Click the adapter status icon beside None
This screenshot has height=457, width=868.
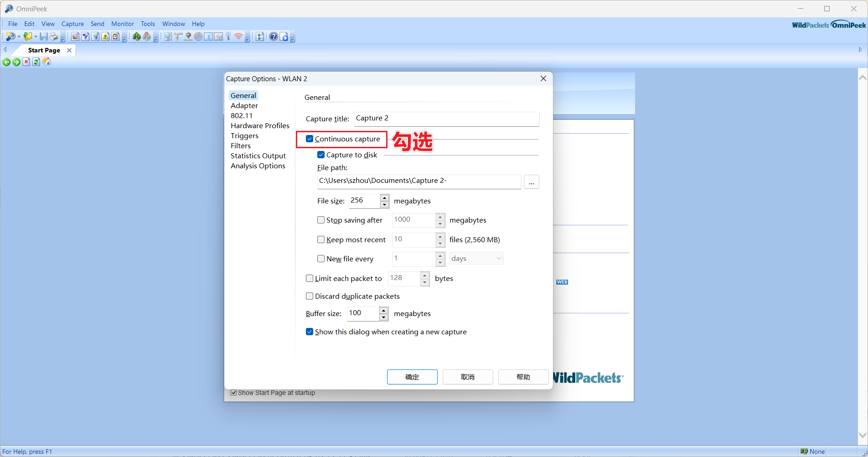[804, 452]
